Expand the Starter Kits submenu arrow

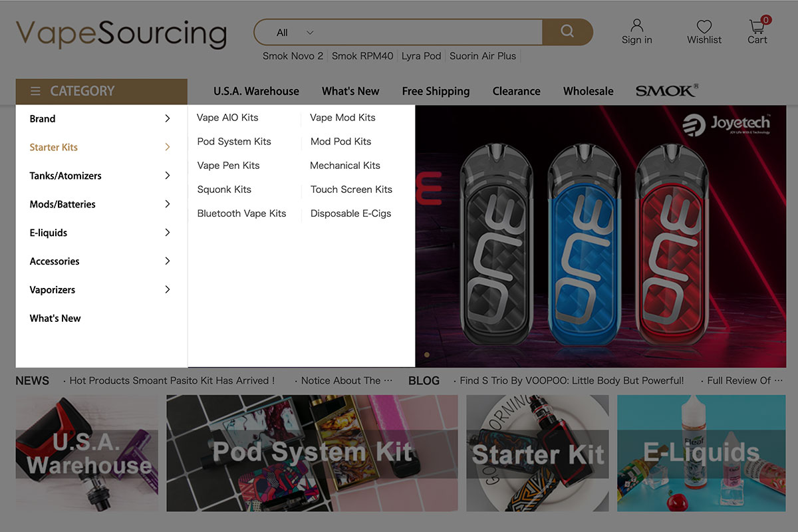167,147
